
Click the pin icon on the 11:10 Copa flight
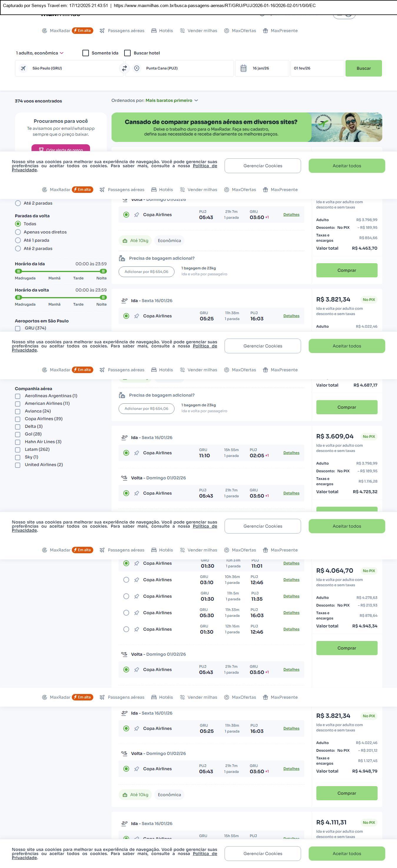click(137, 453)
